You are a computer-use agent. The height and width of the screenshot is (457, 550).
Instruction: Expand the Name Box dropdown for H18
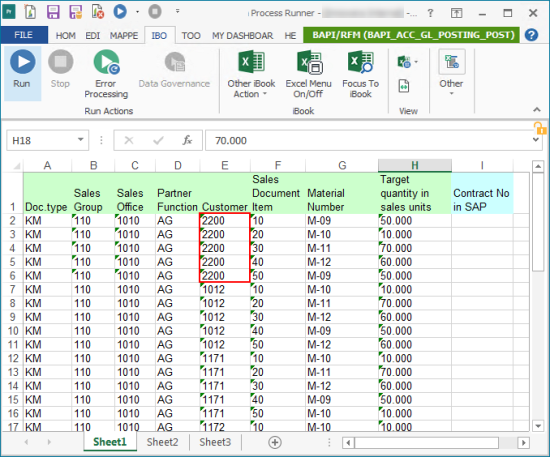[81, 140]
